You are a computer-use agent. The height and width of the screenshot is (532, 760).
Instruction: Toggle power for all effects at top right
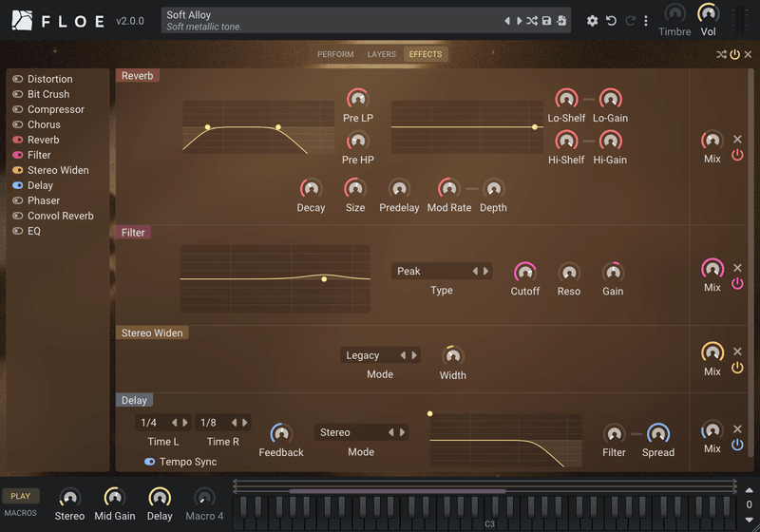(734, 55)
